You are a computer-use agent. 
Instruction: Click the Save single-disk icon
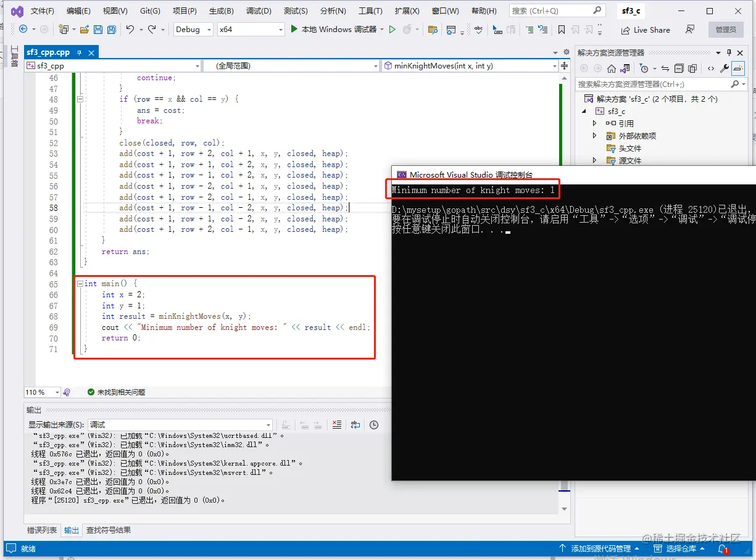point(98,29)
